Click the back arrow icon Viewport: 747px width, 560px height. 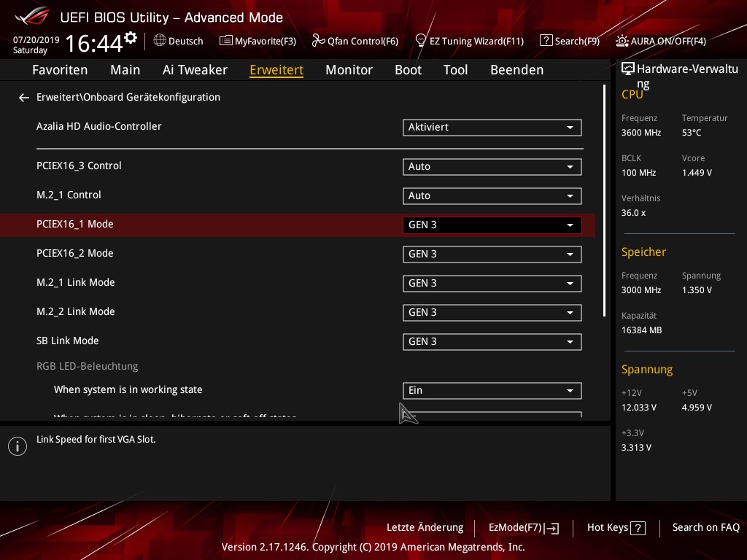24,98
